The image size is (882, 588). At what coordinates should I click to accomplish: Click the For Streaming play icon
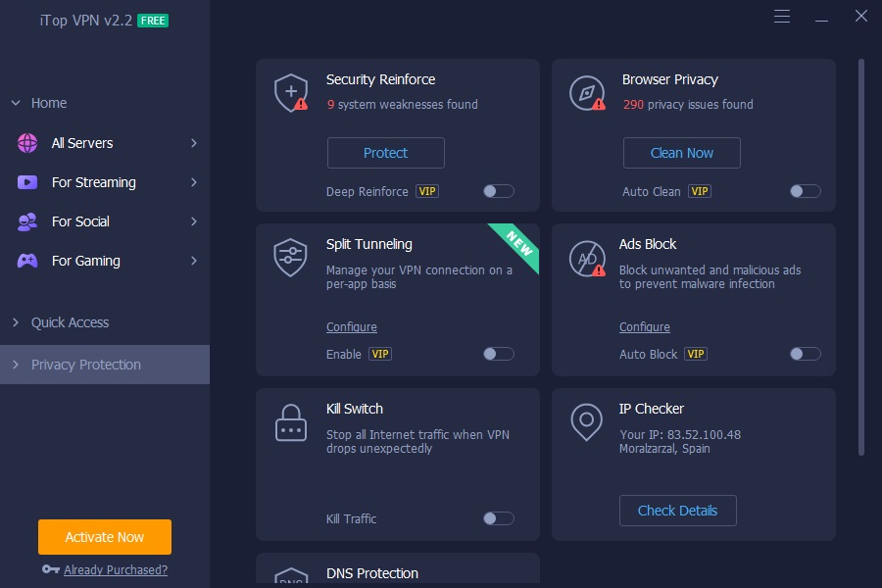[x=27, y=182]
